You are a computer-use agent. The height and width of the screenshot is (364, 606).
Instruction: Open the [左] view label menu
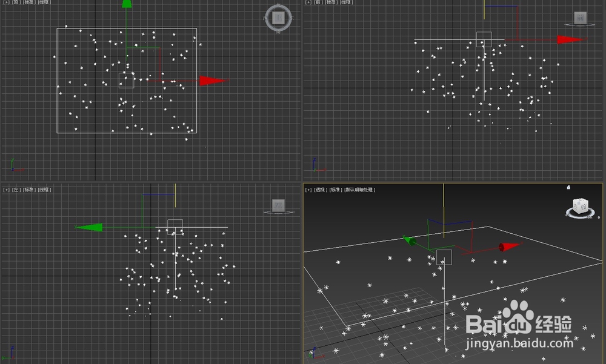(x=16, y=190)
